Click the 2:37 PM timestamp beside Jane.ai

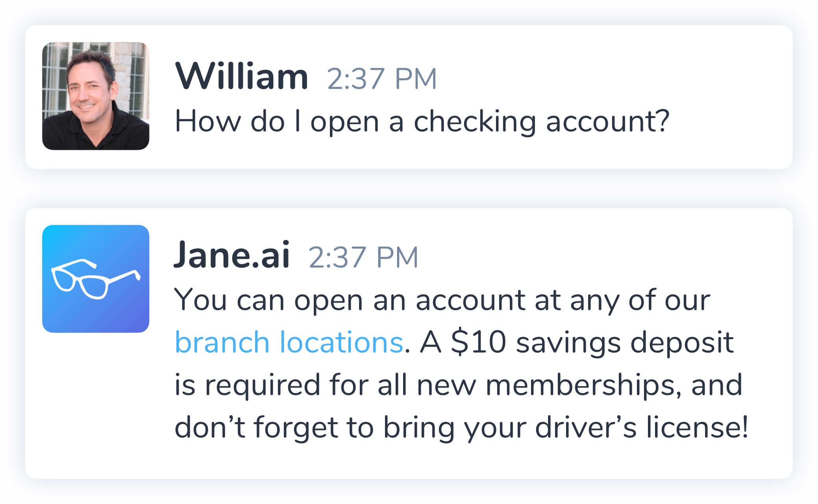[363, 257]
